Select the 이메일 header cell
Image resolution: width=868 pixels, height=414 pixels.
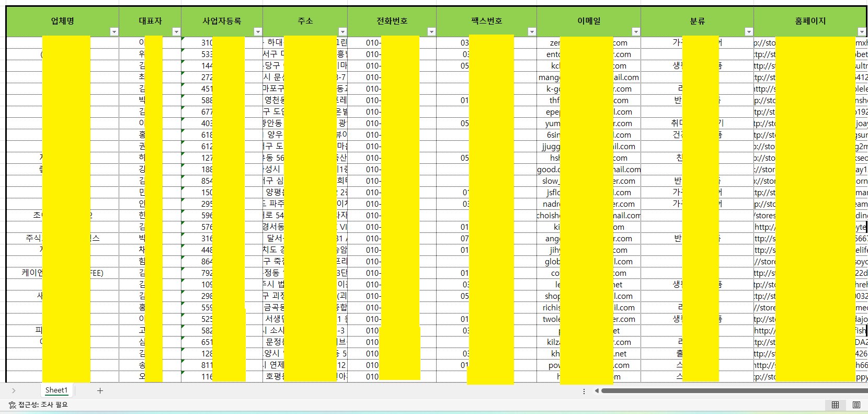tap(589, 21)
